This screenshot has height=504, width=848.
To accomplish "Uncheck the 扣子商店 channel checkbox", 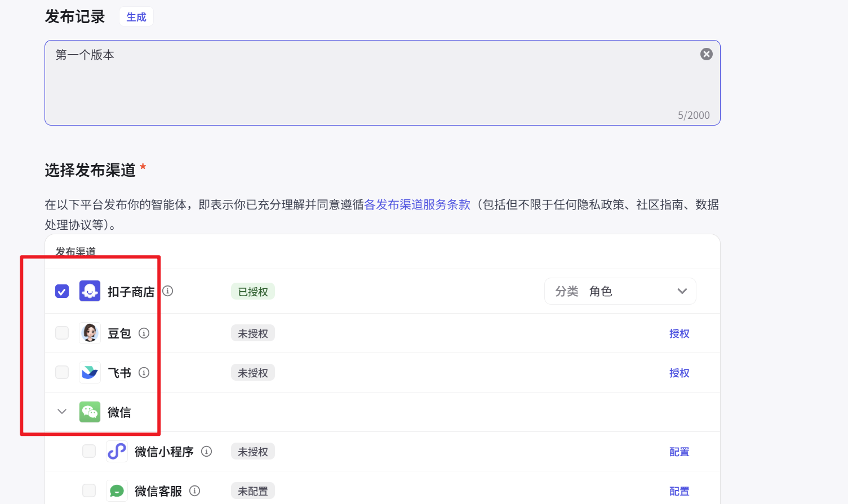I will coord(62,291).
